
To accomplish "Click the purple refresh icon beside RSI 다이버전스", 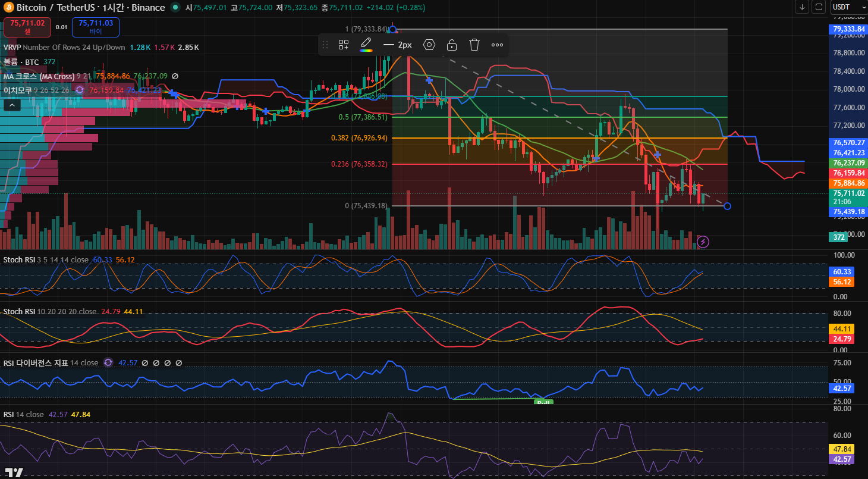I will click(108, 362).
